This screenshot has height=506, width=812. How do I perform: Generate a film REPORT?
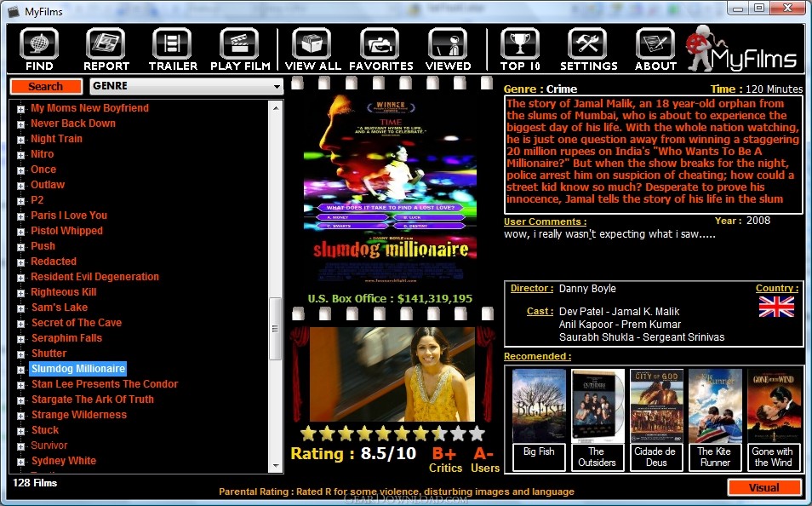(106, 49)
